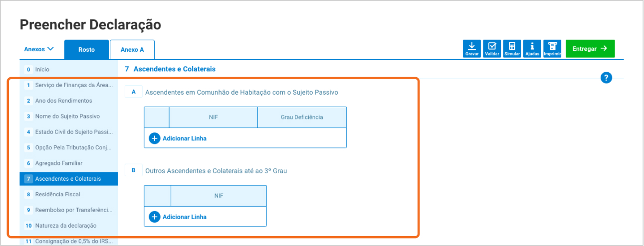
Task: Navigate to Agregado Familiar section
Action: [58, 163]
